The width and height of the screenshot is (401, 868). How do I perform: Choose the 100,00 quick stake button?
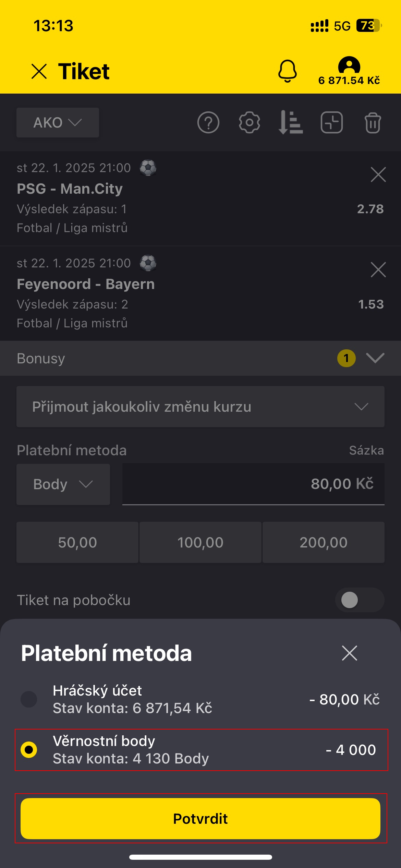pyautogui.click(x=200, y=542)
